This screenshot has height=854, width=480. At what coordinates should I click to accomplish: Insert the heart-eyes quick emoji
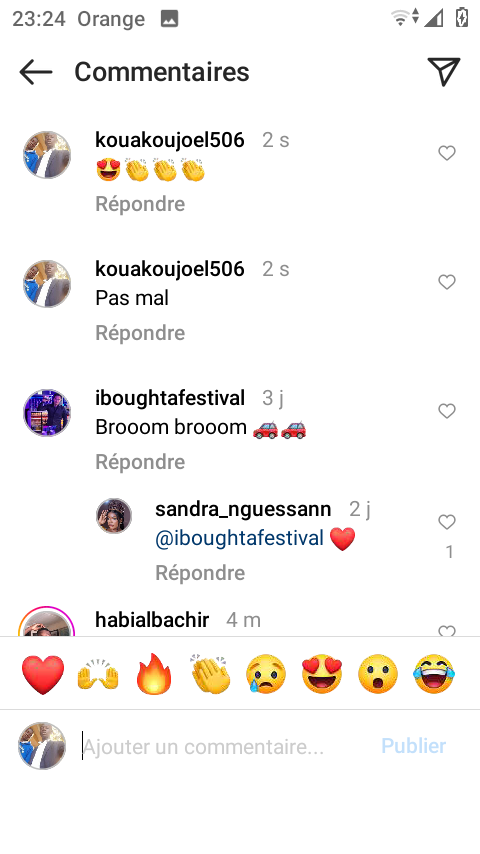click(x=322, y=674)
